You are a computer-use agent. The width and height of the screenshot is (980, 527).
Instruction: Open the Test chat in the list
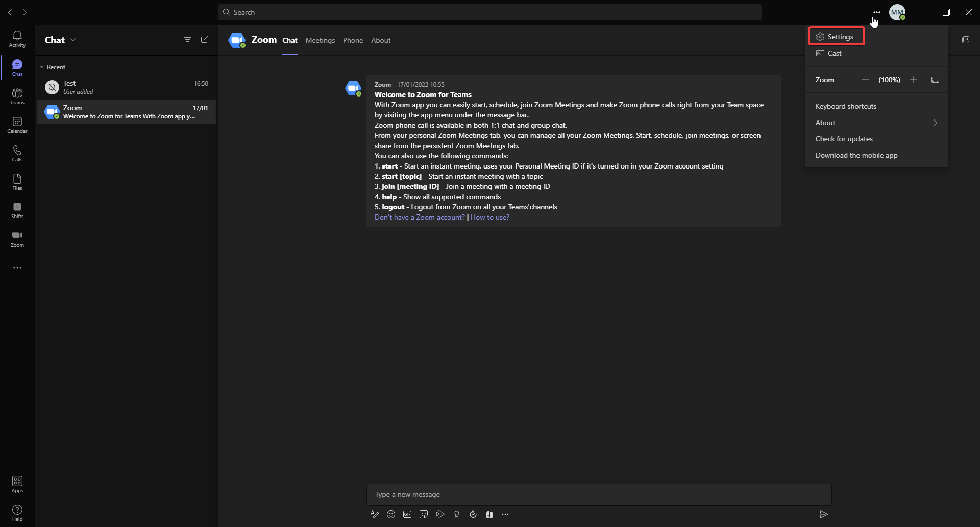click(127, 87)
